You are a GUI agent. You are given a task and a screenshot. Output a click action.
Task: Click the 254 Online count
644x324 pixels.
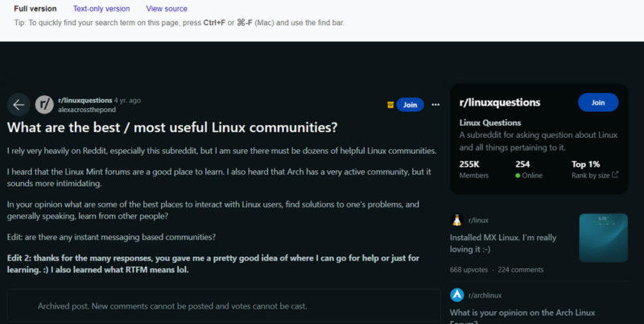tap(529, 169)
